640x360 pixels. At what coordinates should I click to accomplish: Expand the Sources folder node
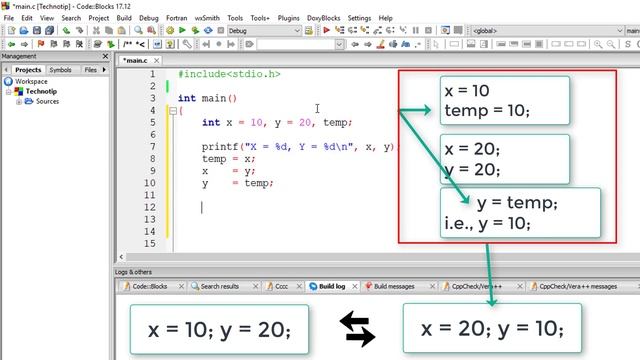[18, 101]
